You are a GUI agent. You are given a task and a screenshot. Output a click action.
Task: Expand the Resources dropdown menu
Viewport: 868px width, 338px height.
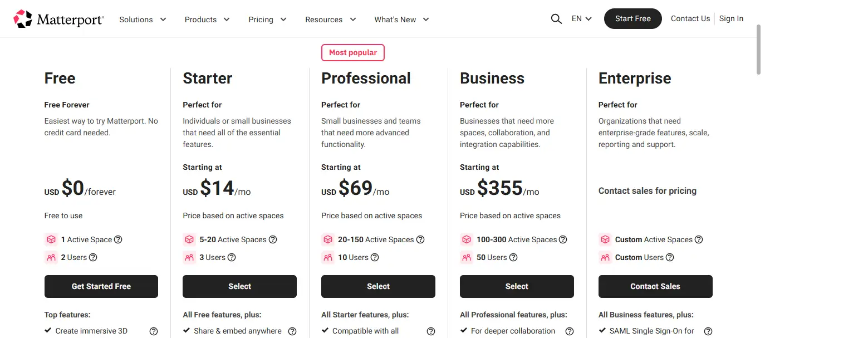click(330, 19)
